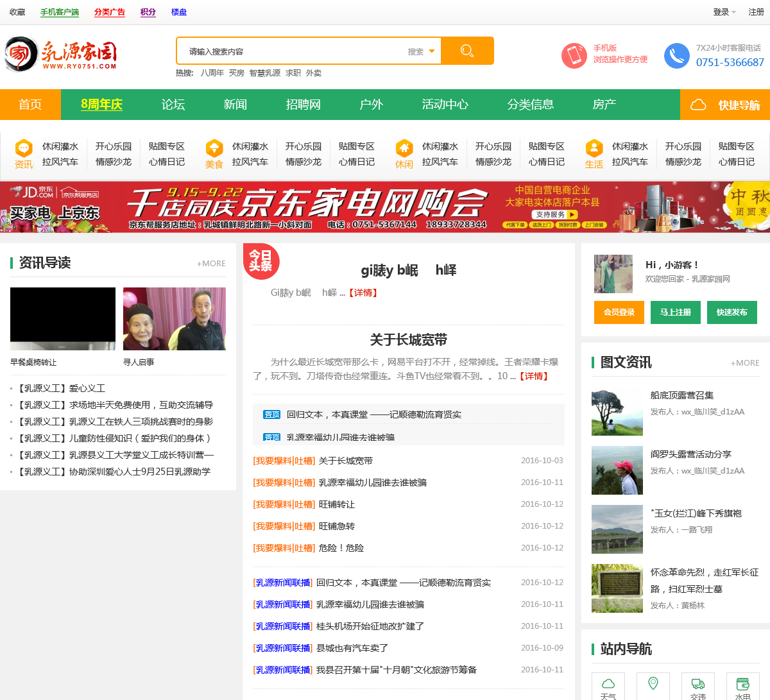Click the 会员登录 button

click(x=619, y=312)
